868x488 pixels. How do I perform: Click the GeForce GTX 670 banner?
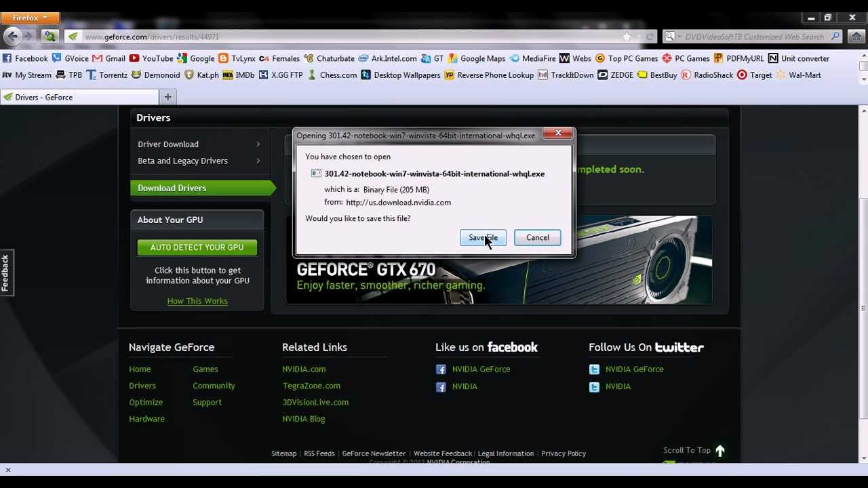499,260
